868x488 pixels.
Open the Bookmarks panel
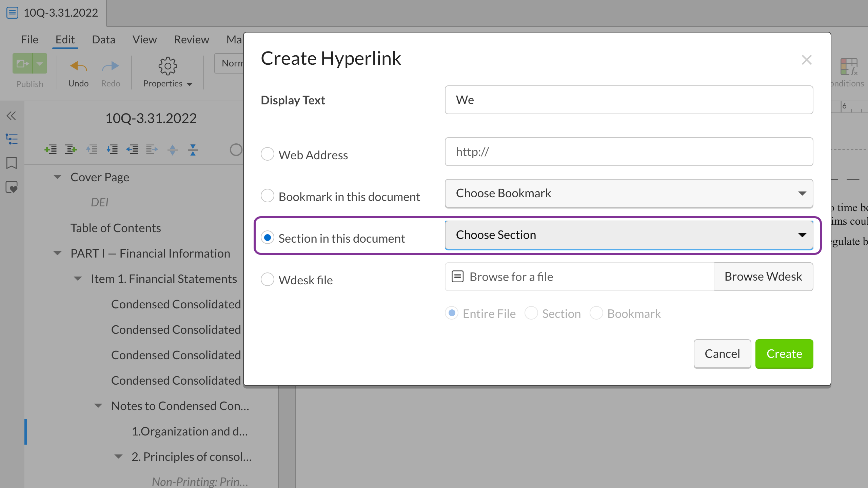pyautogui.click(x=11, y=163)
